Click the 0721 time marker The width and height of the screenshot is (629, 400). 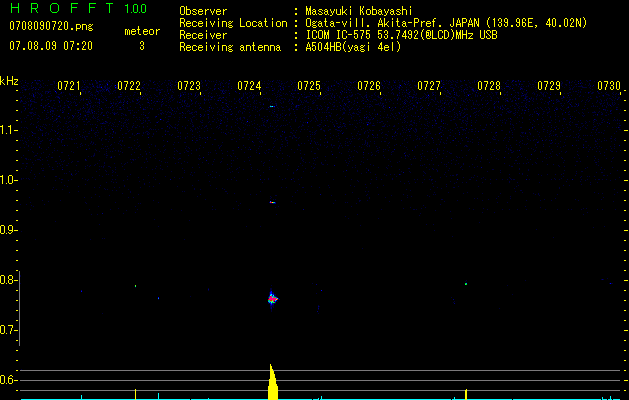[69, 85]
